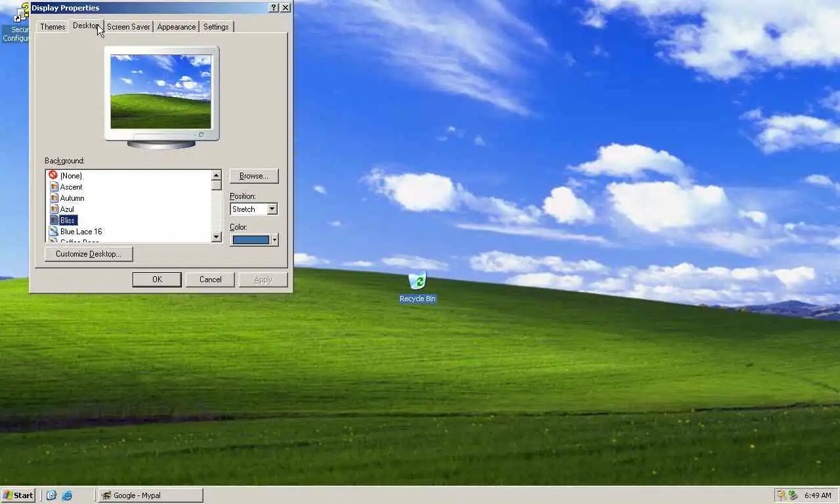Screen dimensions: 840x504
Task: Switch to the Appearance tab
Action: click(177, 27)
